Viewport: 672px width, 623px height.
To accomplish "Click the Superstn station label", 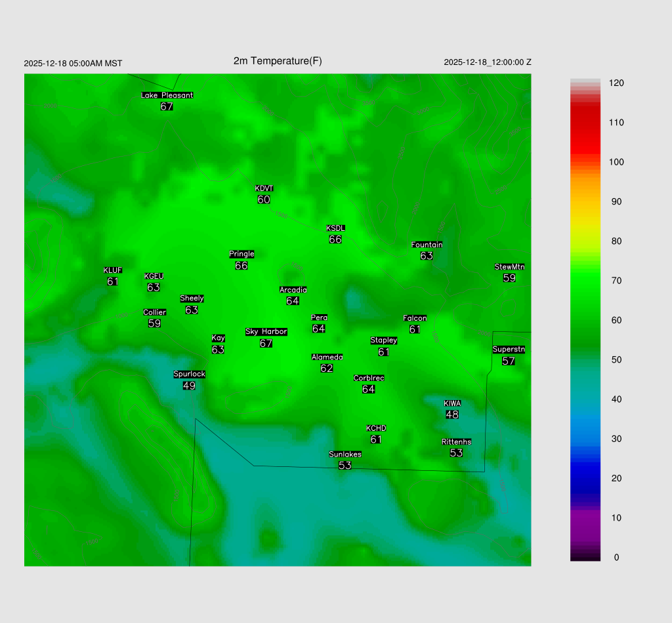I will click(x=509, y=350).
